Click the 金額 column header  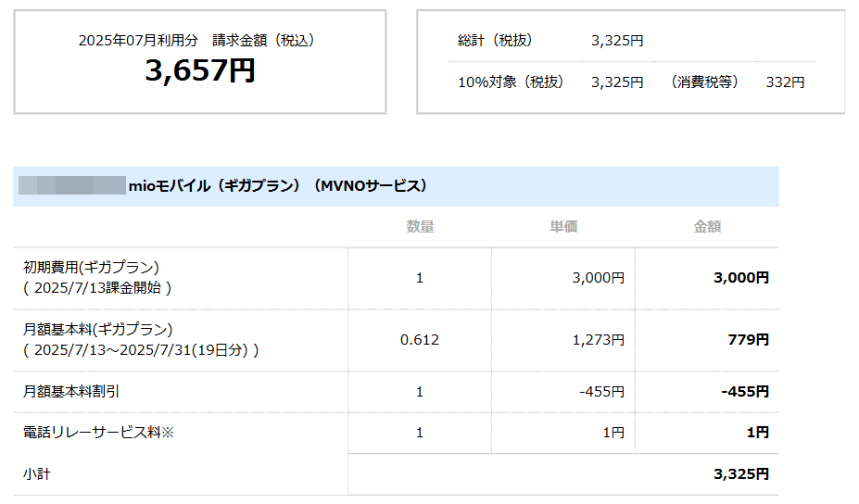(x=707, y=226)
